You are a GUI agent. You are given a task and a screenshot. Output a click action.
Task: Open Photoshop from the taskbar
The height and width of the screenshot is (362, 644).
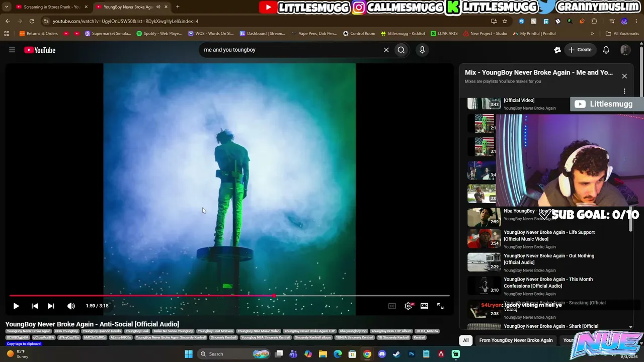coord(412,354)
